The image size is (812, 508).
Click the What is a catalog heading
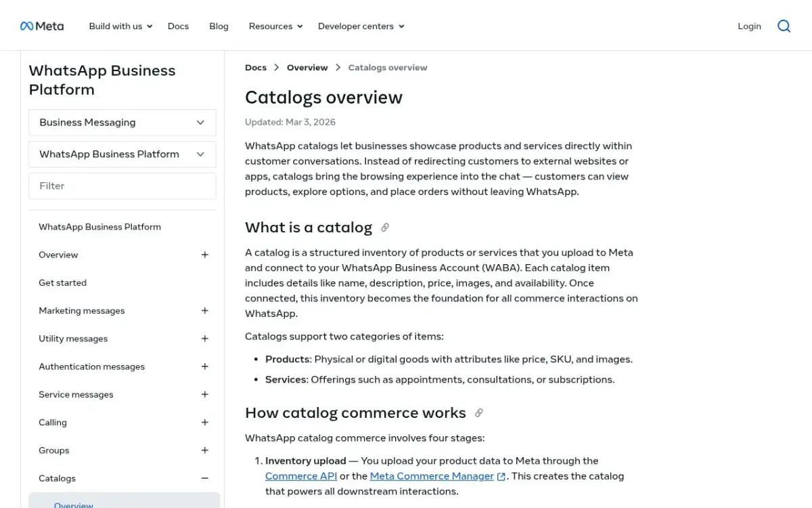point(309,228)
